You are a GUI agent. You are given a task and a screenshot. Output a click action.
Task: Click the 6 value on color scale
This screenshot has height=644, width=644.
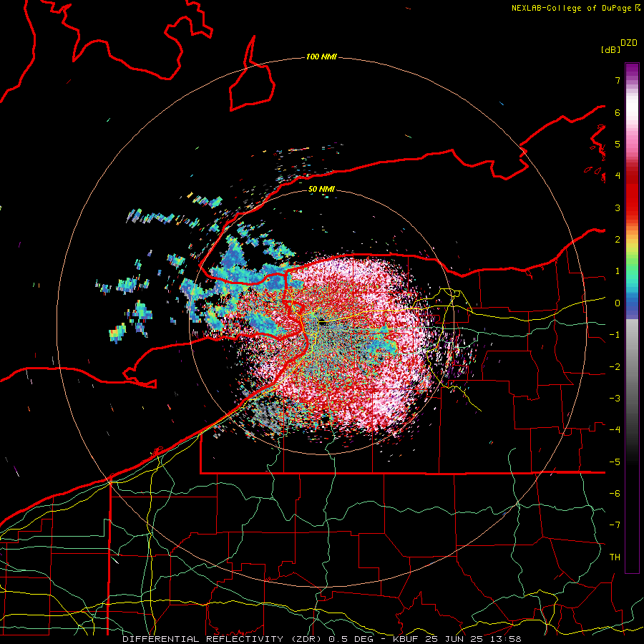click(618, 112)
